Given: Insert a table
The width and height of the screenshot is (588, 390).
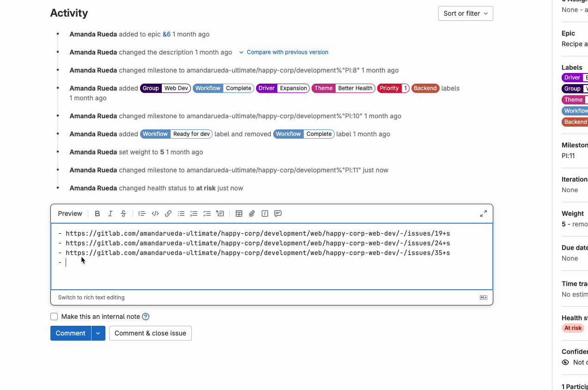Looking at the screenshot, I should click(x=239, y=213).
